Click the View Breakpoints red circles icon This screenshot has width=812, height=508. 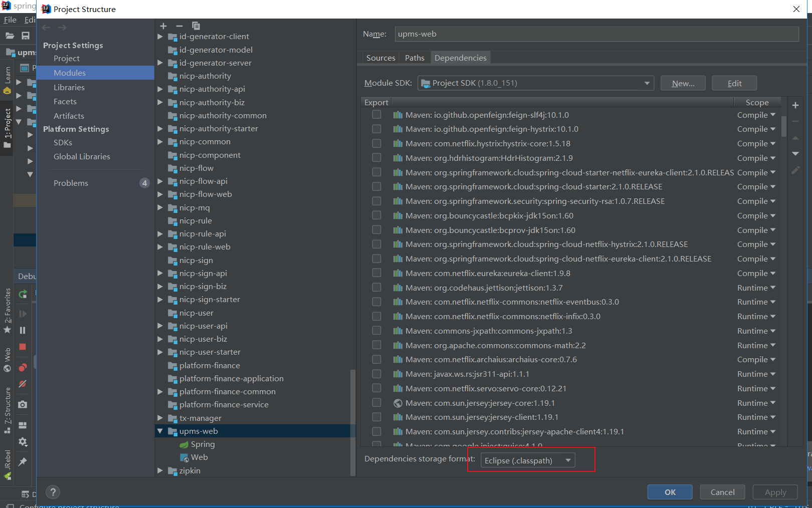[23, 367]
